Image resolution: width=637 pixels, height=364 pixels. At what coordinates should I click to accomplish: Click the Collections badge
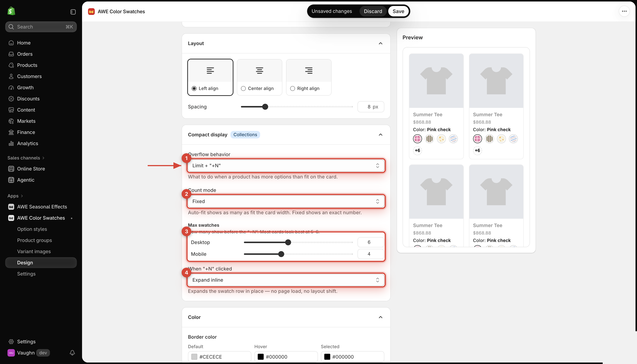pos(245,135)
